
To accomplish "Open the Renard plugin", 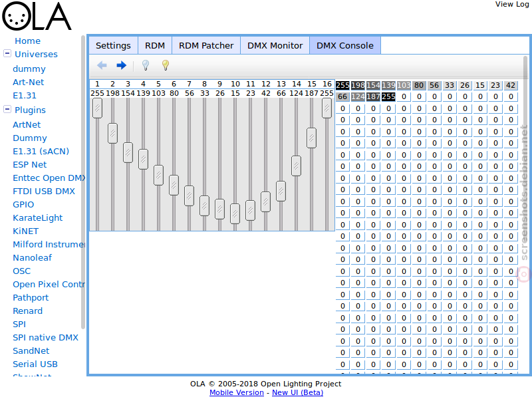I will 28,311.
